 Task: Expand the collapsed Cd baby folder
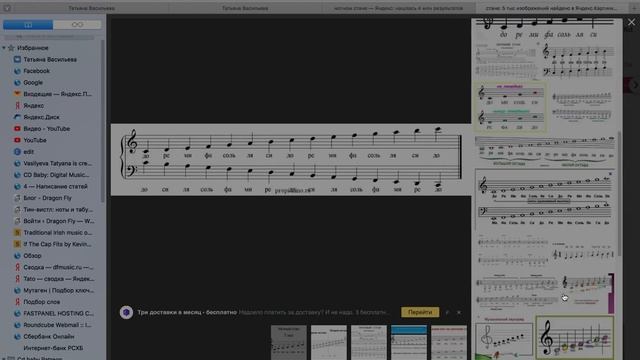(4, 358)
